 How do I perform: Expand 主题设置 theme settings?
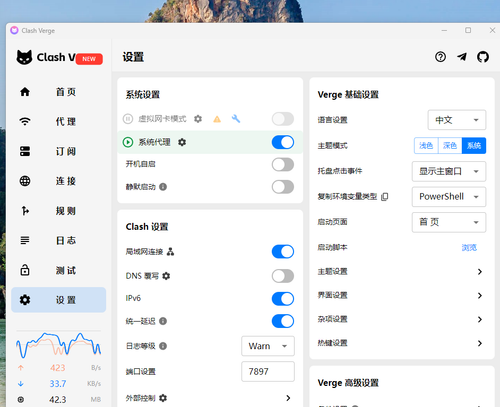point(401,272)
